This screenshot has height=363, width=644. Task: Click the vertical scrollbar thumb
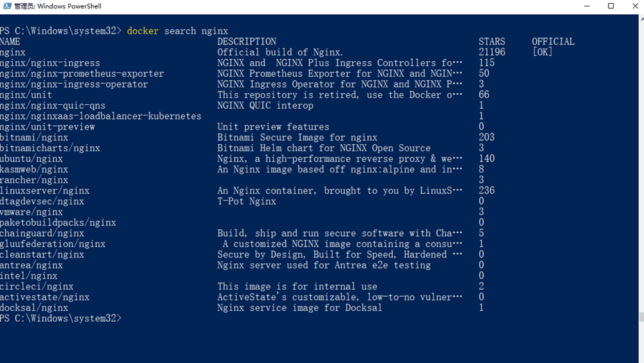tap(641, 317)
